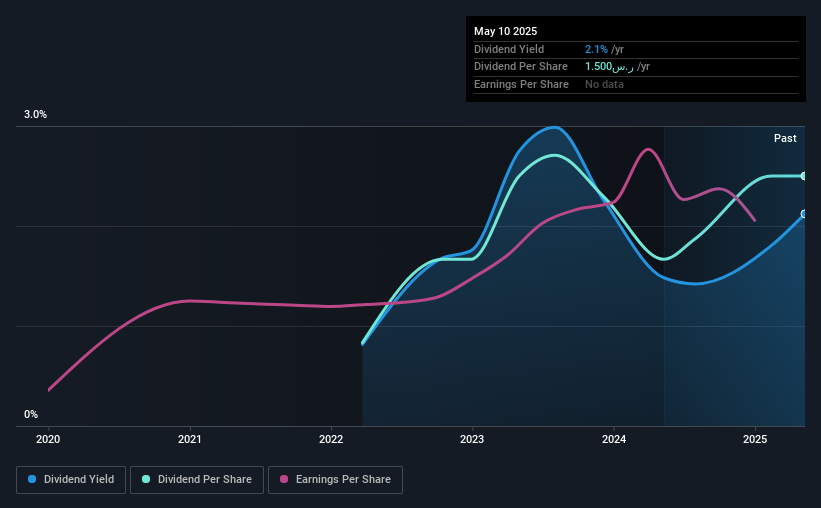Click the blue Dividend Yield legend dot
821x508 pixels.
coord(32,479)
